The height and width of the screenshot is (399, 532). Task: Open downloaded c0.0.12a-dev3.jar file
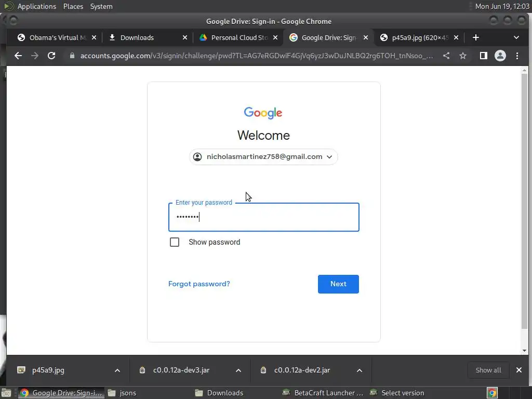point(181,370)
